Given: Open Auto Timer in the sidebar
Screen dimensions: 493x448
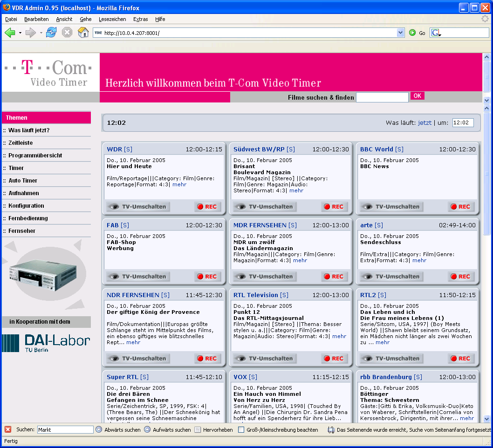Looking at the screenshot, I should click(x=23, y=180).
